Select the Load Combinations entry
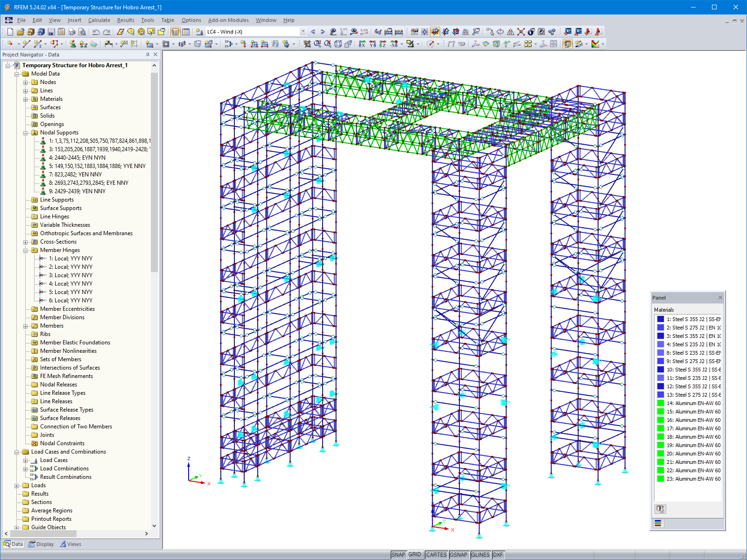Viewport: 747px width, 560px height. [x=64, y=468]
